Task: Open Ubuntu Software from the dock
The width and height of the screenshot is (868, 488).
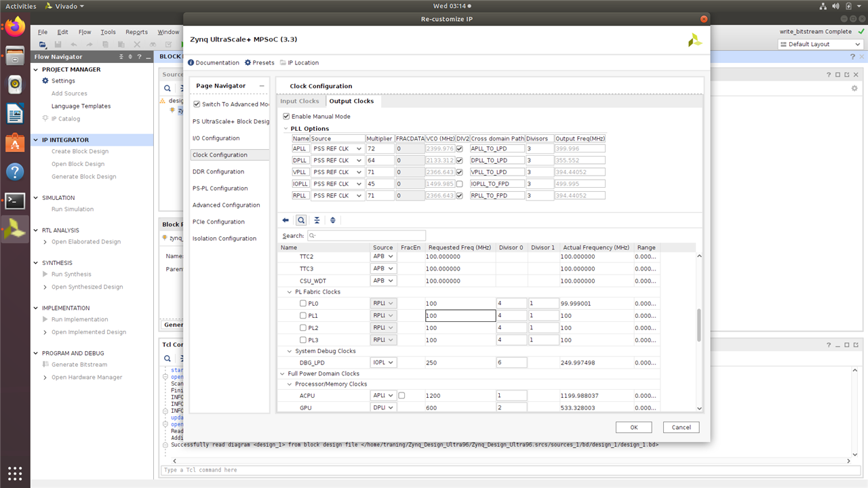Action: pyautogui.click(x=15, y=143)
